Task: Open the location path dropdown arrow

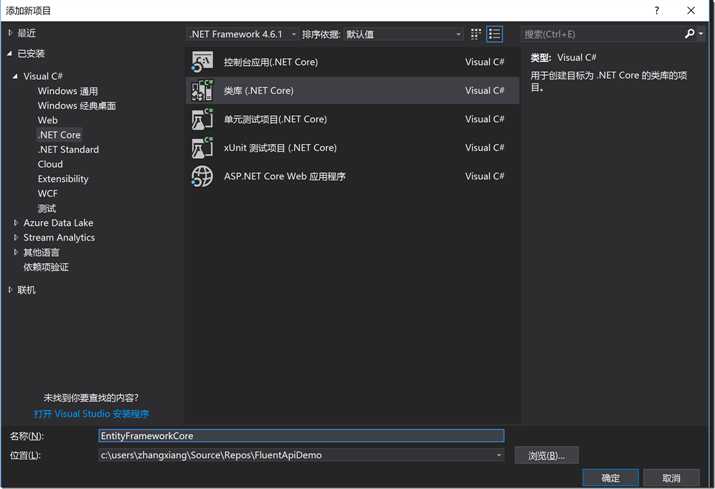Action: (498, 455)
